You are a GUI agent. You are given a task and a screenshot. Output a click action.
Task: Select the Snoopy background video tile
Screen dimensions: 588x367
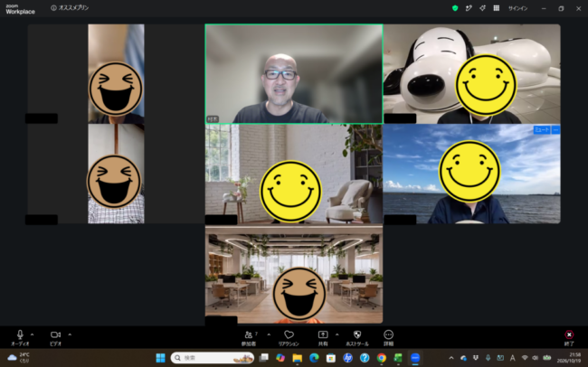point(471,74)
